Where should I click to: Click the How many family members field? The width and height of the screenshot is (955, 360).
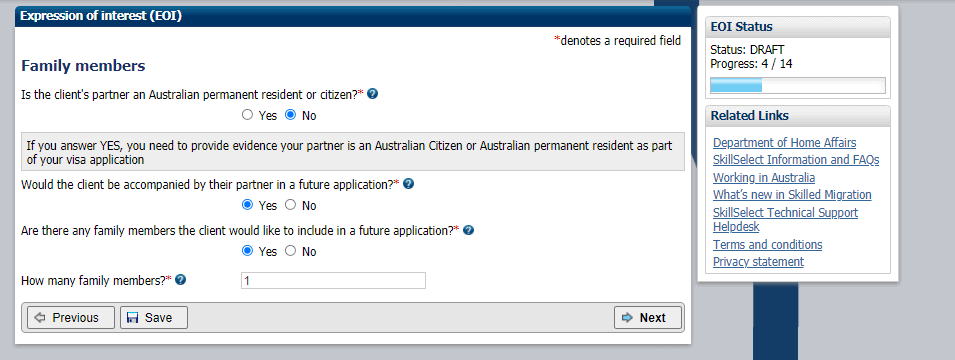333,281
